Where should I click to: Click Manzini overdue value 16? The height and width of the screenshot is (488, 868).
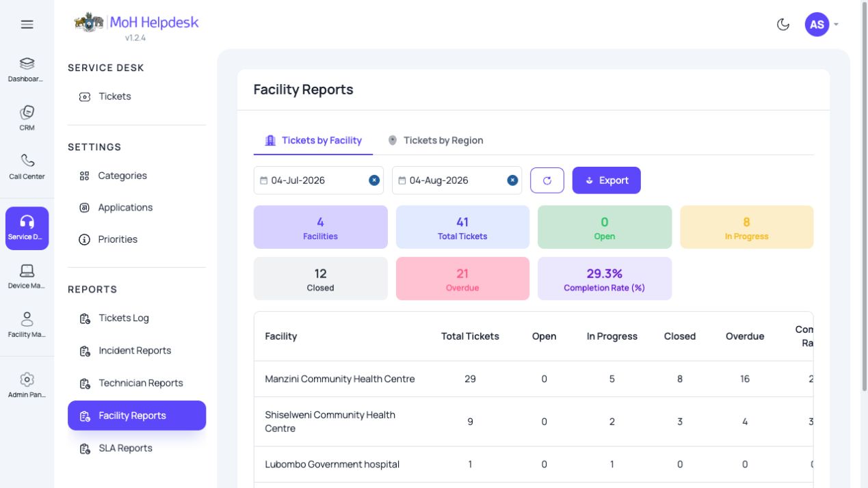(x=745, y=379)
